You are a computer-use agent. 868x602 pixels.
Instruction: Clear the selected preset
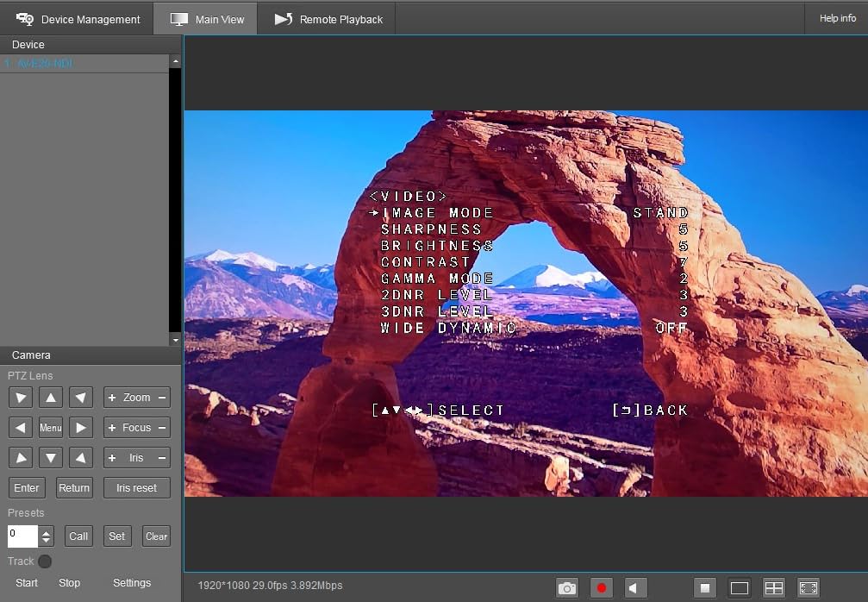point(156,536)
